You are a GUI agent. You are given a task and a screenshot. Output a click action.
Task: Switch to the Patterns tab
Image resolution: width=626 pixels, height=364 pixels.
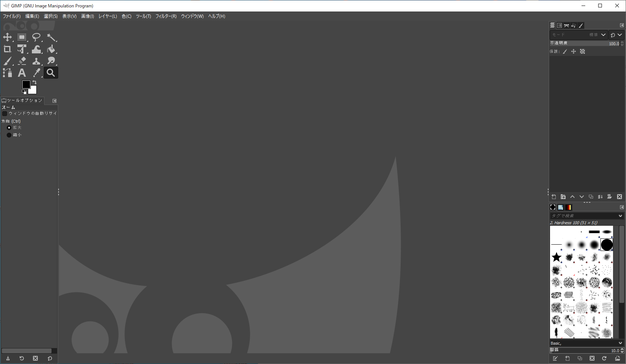click(x=561, y=207)
